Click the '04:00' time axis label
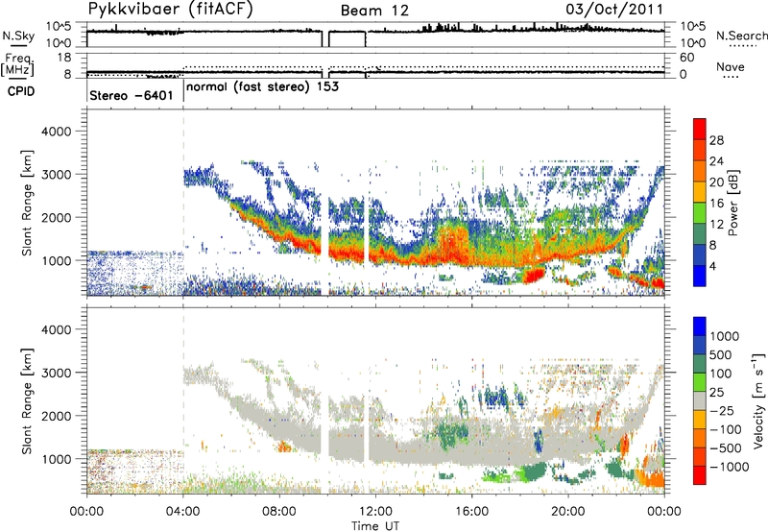The width and height of the screenshot is (768, 532). (182, 512)
